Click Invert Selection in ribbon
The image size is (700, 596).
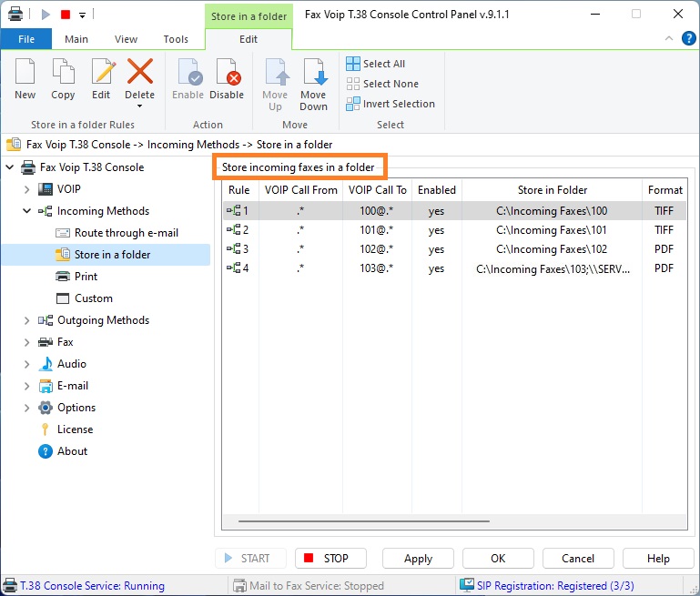point(391,104)
